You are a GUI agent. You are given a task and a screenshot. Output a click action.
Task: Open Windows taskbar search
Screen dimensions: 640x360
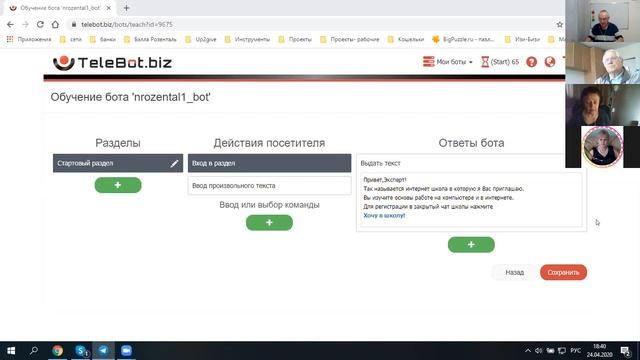34,351
